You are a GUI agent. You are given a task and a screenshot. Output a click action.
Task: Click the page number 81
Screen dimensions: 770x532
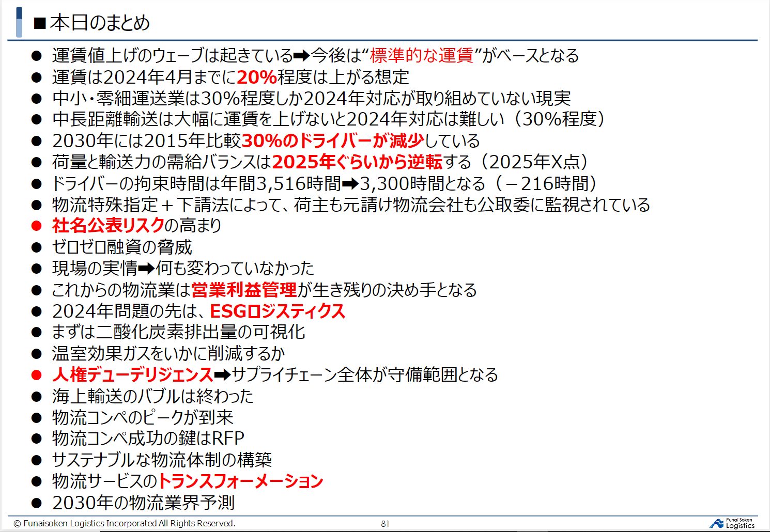click(385, 523)
